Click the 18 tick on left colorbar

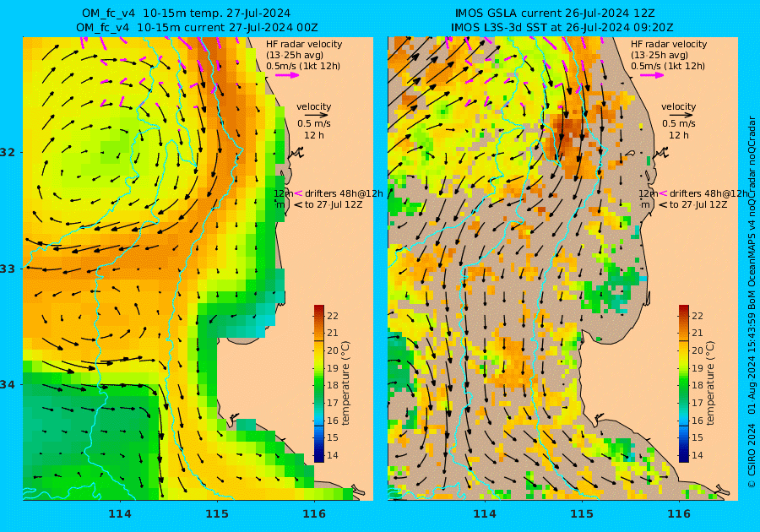pyautogui.click(x=333, y=386)
